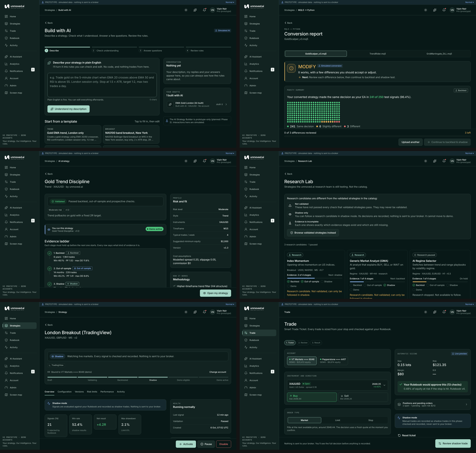Click Reset ticket icon on Trade screen
476x453 pixels.
(x=399, y=436)
